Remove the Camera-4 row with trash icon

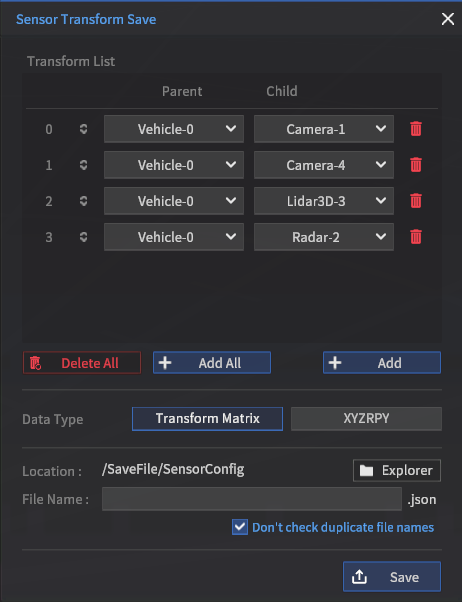pos(416,165)
